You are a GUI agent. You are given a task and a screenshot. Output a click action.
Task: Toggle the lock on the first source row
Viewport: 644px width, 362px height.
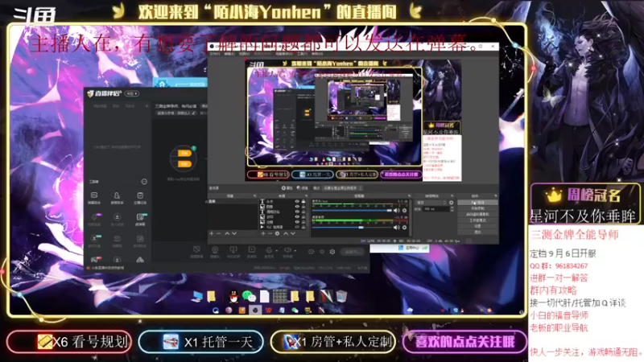click(x=303, y=202)
